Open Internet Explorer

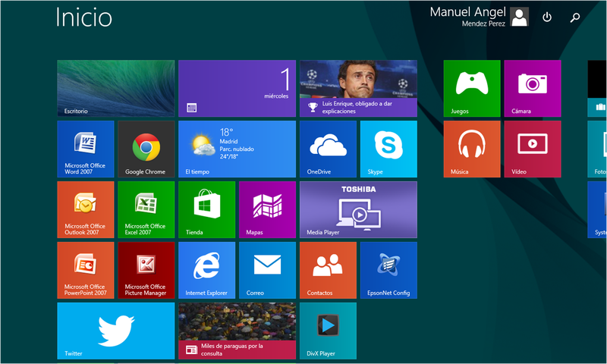click(206, 271)
